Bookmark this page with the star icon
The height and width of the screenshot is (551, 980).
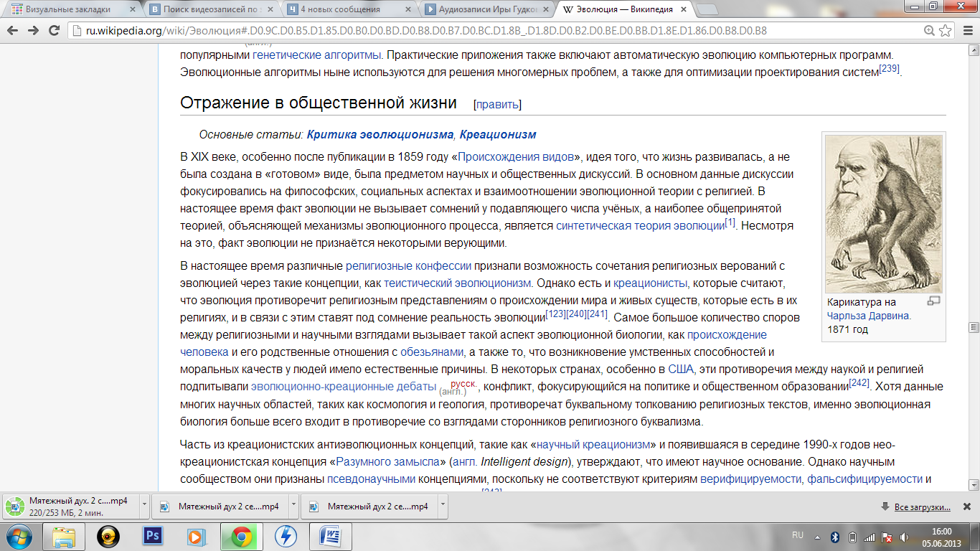pos(946,31)
